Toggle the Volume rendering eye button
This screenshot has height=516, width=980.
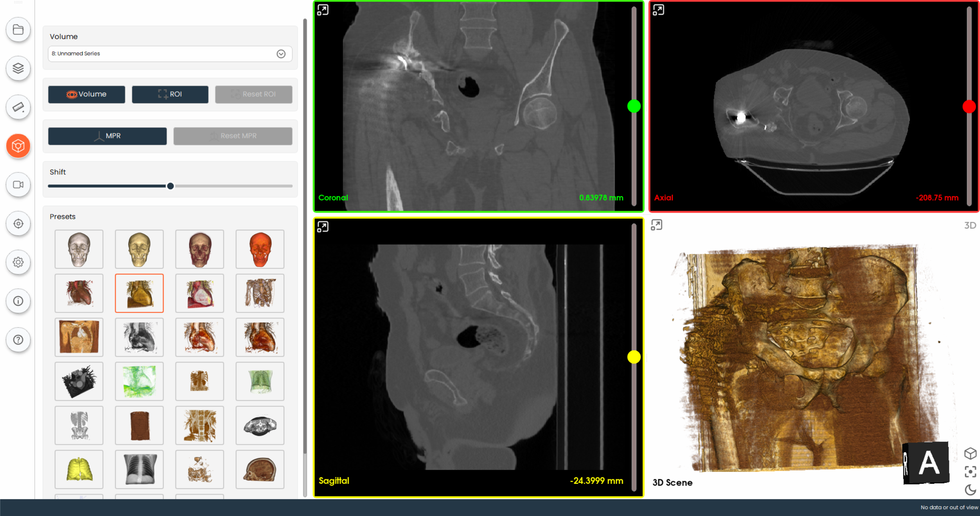click(x=87, y=94)
